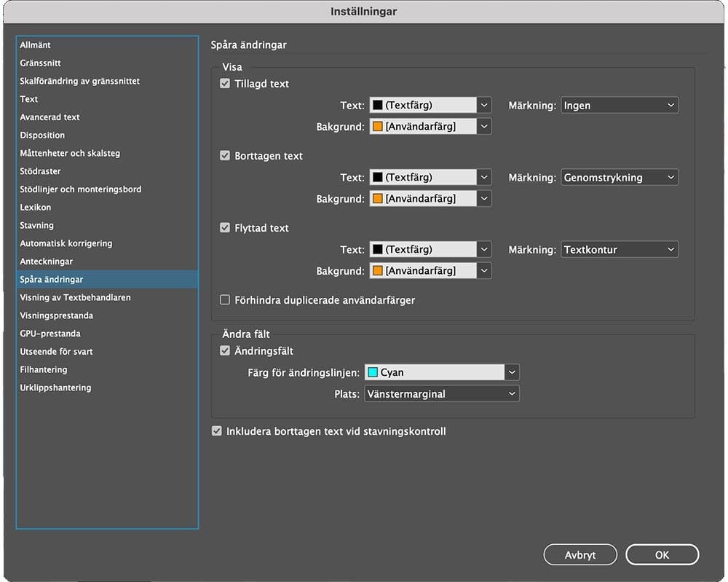This screenshot has height=582, width=728.
Task: Toggle the Borttagen text checkbox
Action: point(225,156)
